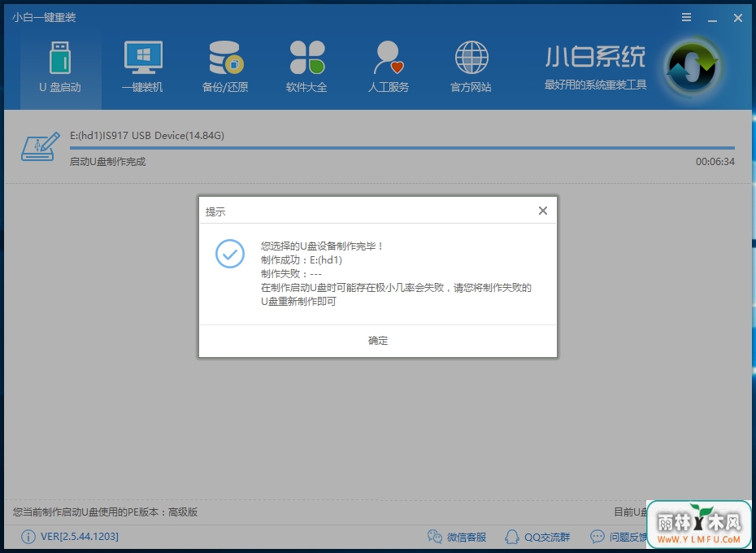Viewport: 756px width, 553px height.
Task: Click the 最好用的系统重装工具 slogan
Action: 595,85
